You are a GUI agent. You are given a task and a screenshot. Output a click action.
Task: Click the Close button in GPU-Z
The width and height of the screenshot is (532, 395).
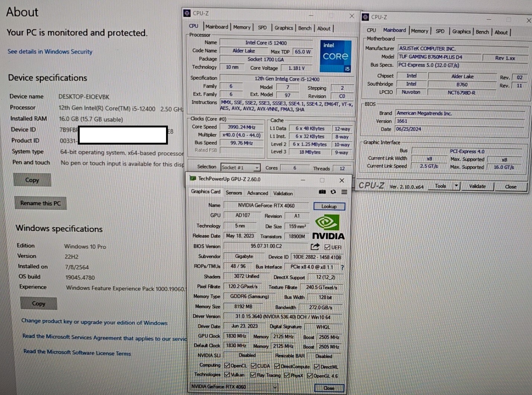tap(329, 388)
